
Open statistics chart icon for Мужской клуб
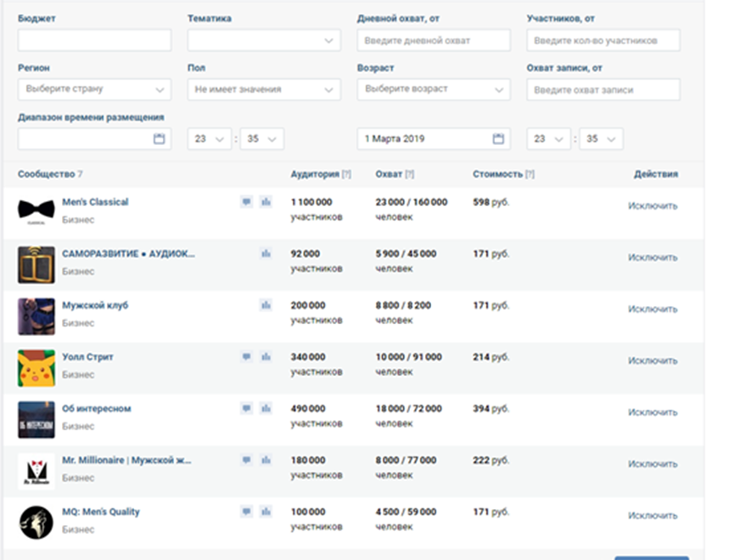click(266, 305)
